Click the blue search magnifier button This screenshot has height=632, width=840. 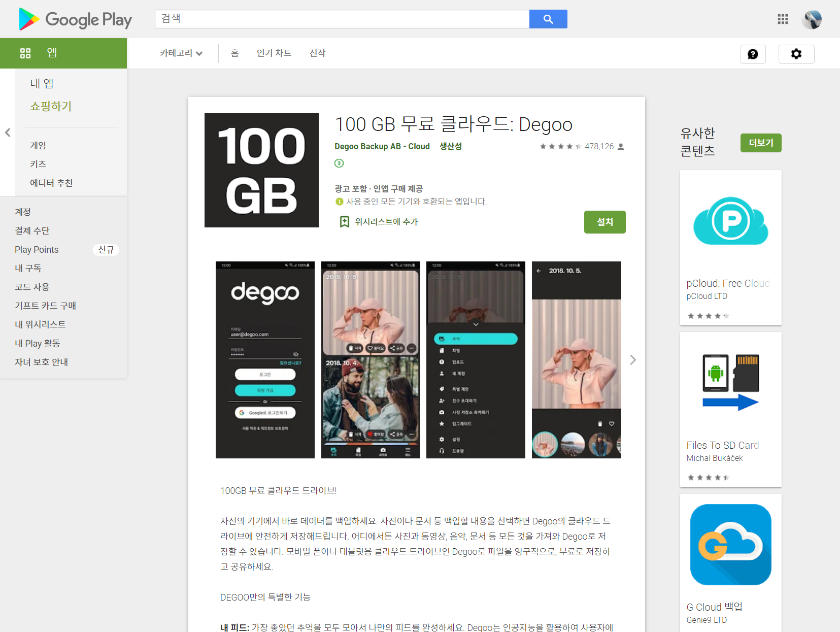click(x=548, y=19)
